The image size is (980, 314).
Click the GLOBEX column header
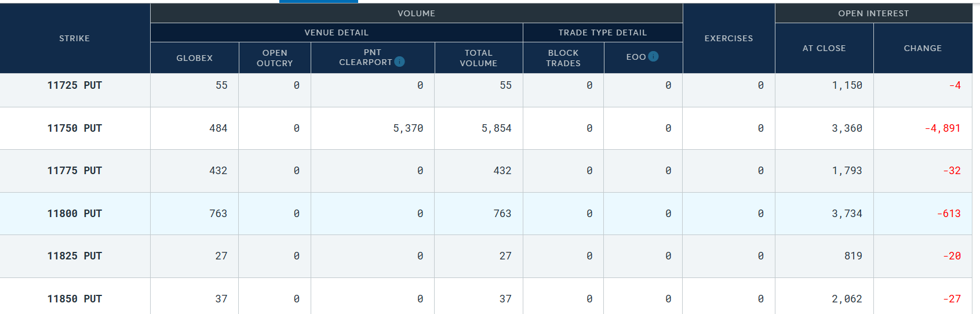(194, 58)
